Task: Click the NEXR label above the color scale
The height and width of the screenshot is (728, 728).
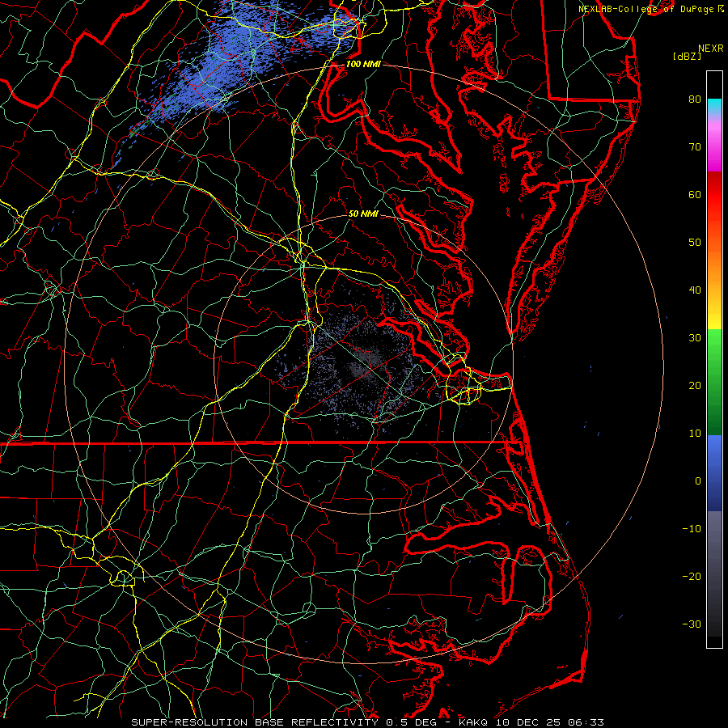Action: 710,49
